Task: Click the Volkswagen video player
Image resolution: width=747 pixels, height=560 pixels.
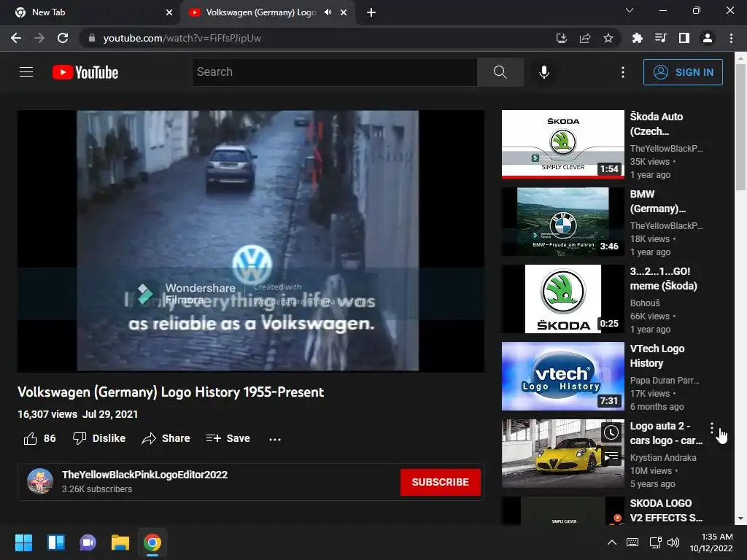Action: click(x=251, y=241)
